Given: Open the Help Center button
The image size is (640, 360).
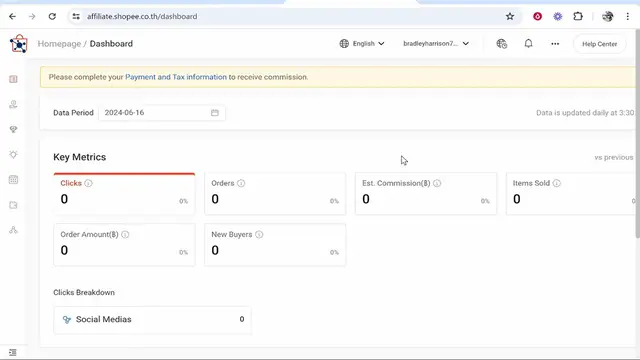Looking at the screenshot, I should coord(599,44).
